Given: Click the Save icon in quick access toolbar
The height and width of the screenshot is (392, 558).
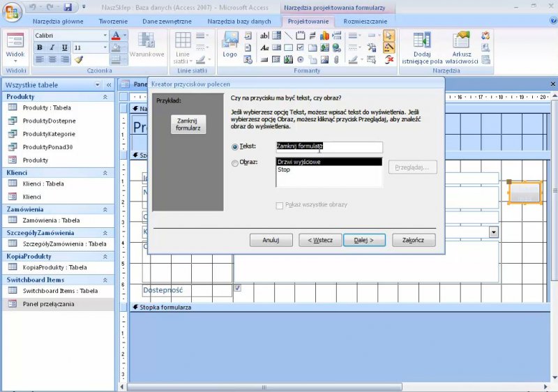Looking at the screenshot, I should (68, 8).
